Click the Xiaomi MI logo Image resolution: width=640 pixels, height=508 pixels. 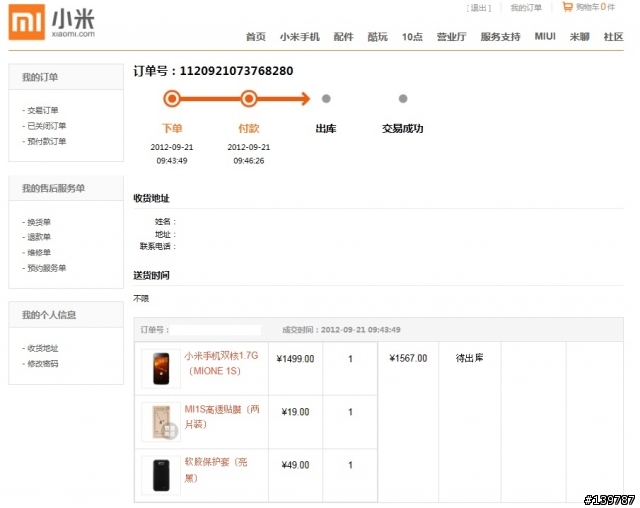(x=27, y=22)
